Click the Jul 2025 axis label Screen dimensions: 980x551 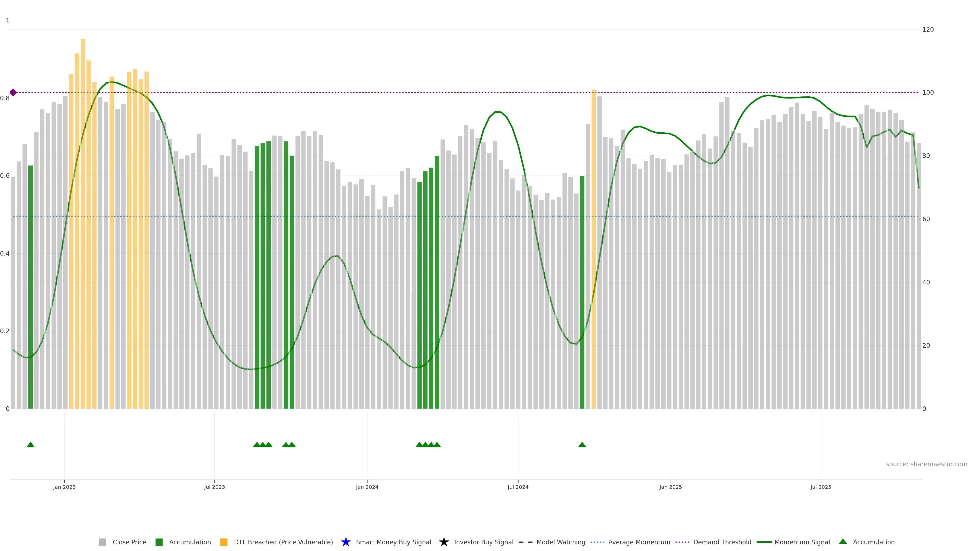820,487
